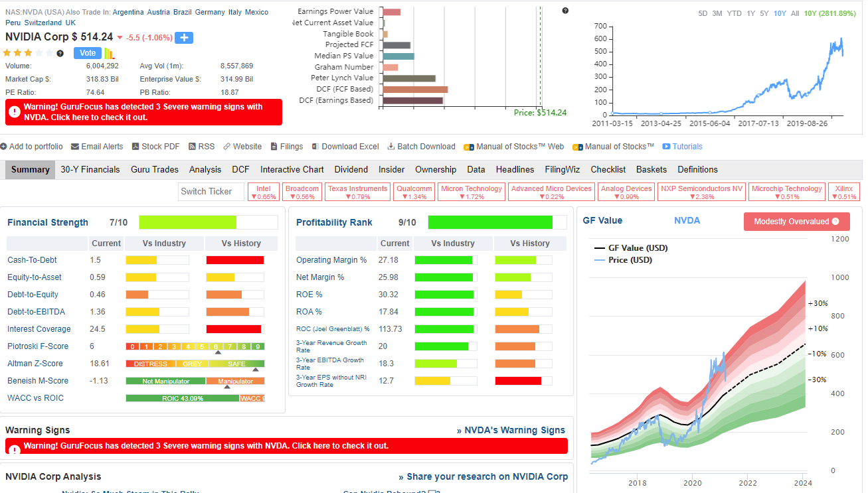Click the Cash-To-Debt metric label
Screen dimensions: 868x493
point(32,260)
